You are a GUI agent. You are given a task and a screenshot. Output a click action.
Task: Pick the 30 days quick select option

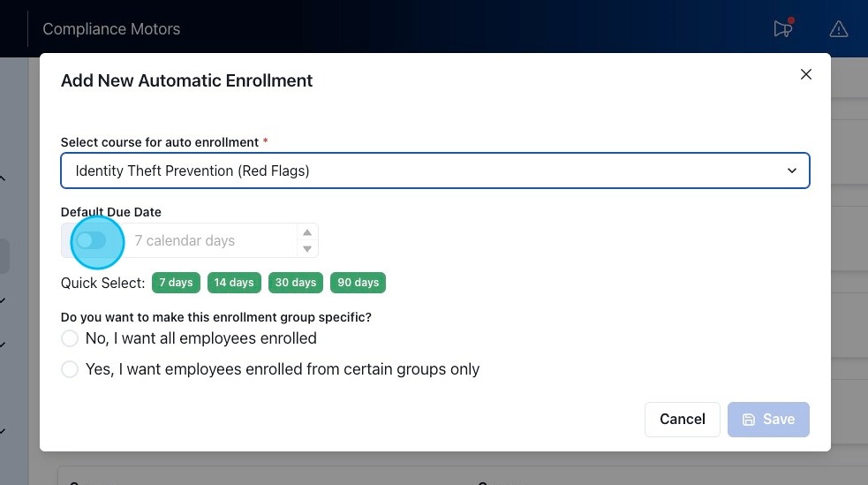click(x=295, y=283)
